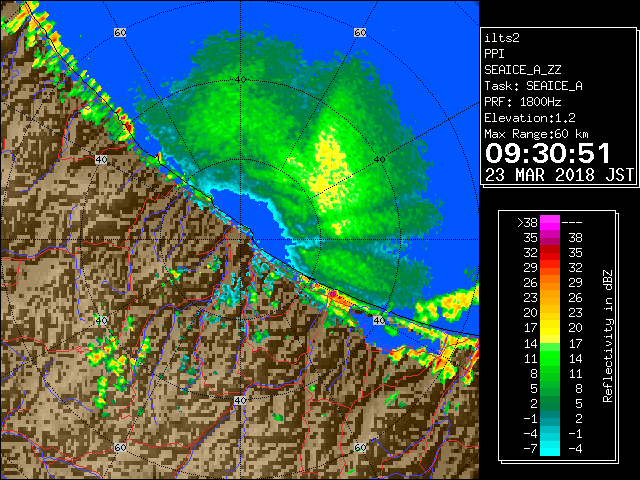Click the south '40' range ring label
This screenshot has height=480, width=640.
click(240, 400)
